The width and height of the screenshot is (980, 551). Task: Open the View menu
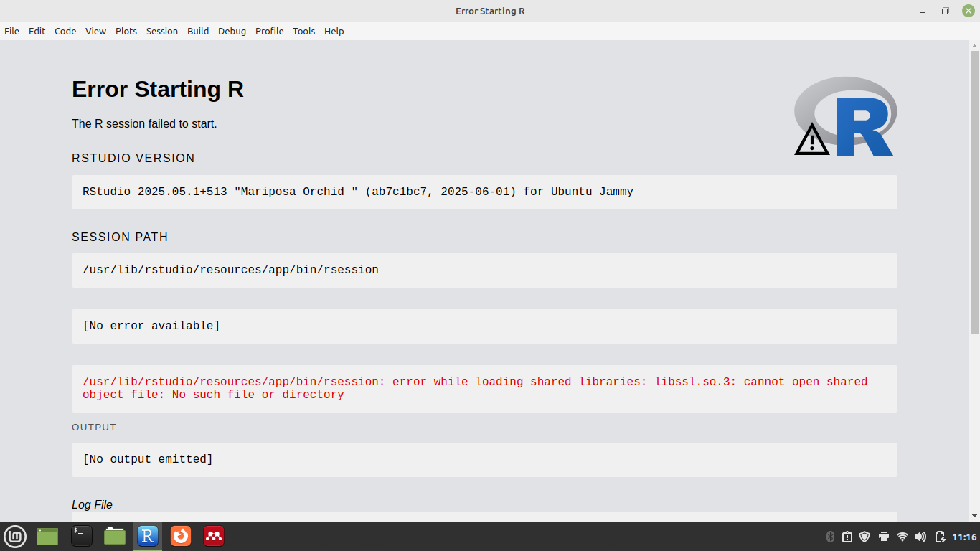pyautogui.click(x=95, y=31)
